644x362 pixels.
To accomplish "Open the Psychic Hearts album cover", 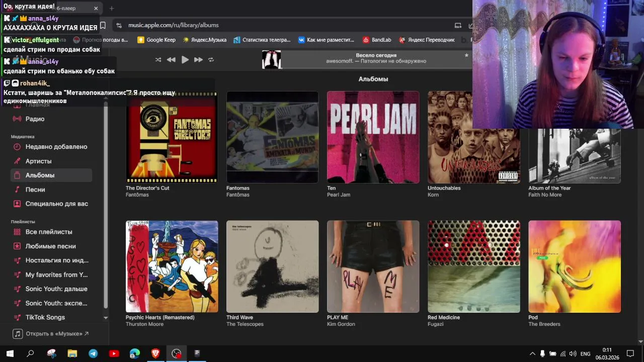I will point(172,266).
